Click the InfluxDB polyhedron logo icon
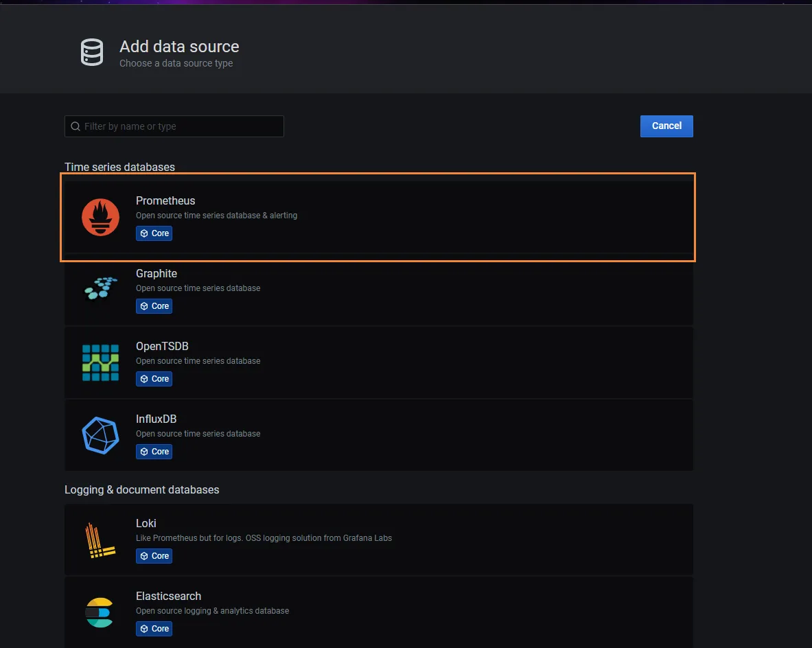 pos(100,435)
